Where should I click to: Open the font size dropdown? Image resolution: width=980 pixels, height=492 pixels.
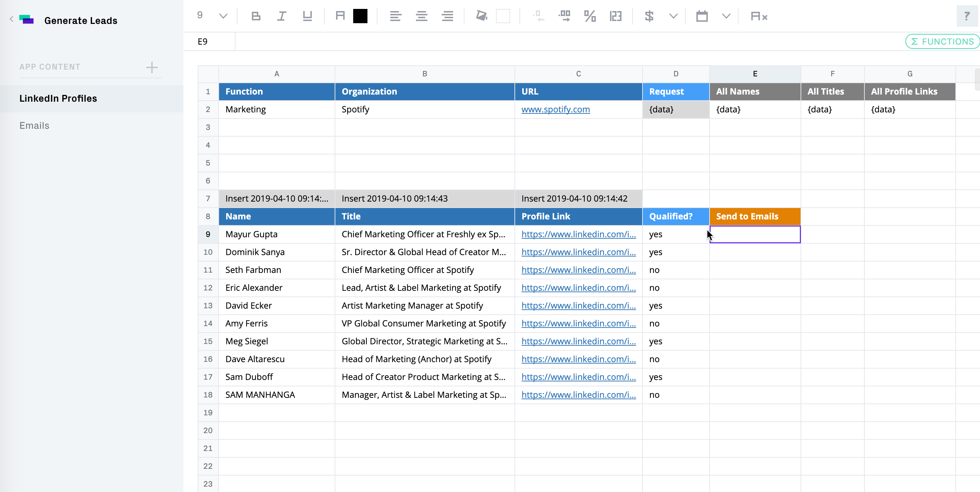[x=223, y=16]
